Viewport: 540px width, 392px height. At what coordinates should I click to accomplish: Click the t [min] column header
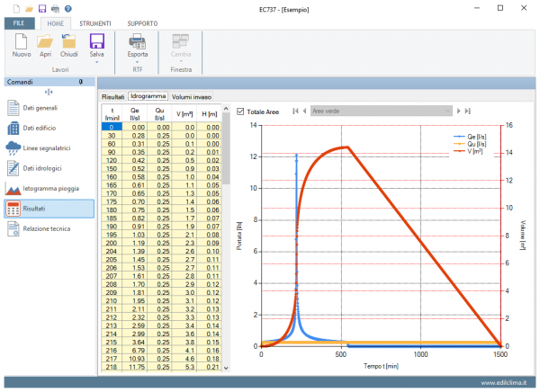pos(112,113)
